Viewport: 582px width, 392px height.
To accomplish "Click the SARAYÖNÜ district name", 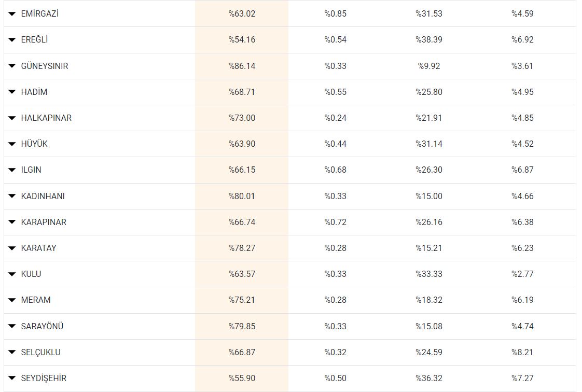I will [42, 326].
